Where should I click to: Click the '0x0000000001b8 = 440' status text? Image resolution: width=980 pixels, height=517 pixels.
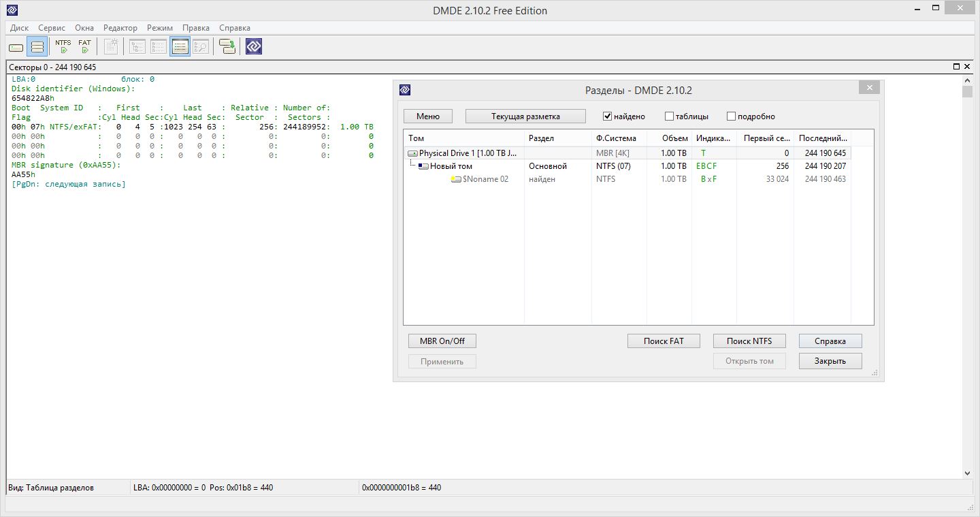(402, 488)
